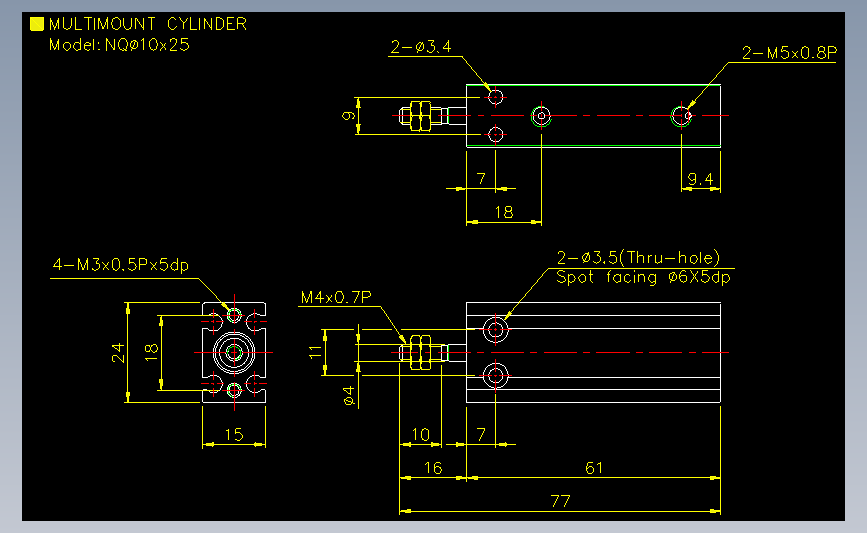Select the 24 height dimension of end view
The image size is (867, 533).
coord(118,353)
